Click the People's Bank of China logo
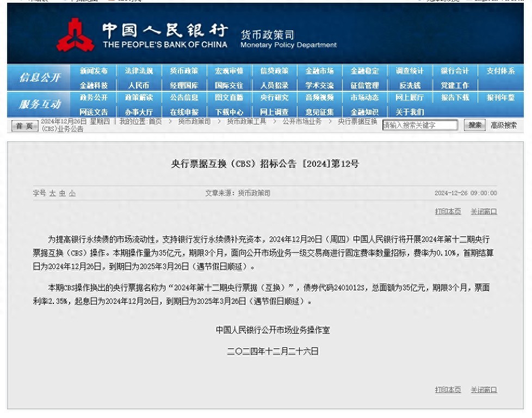 [x=76, y=35]
